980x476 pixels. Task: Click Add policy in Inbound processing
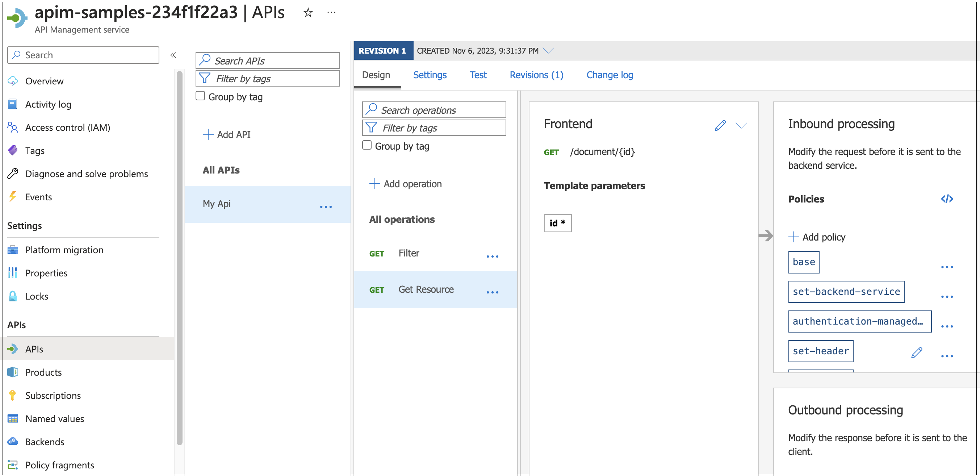click(x=817, y=237)
